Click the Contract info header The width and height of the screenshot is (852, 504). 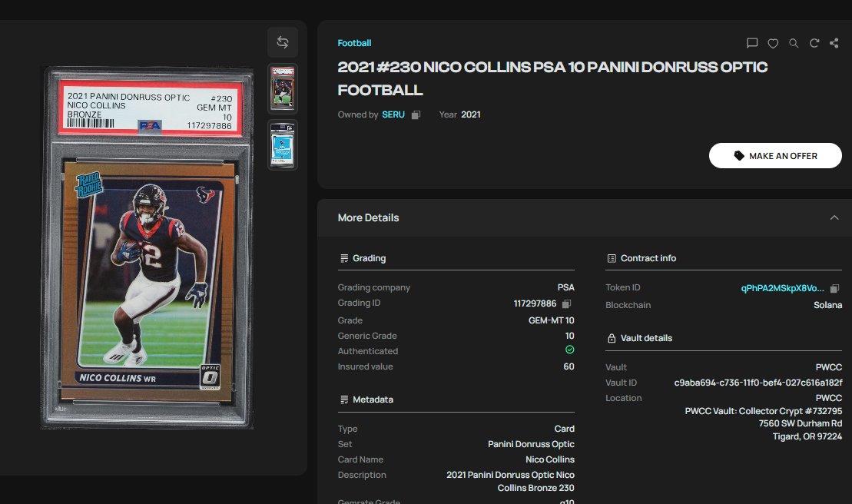(648, 258)
